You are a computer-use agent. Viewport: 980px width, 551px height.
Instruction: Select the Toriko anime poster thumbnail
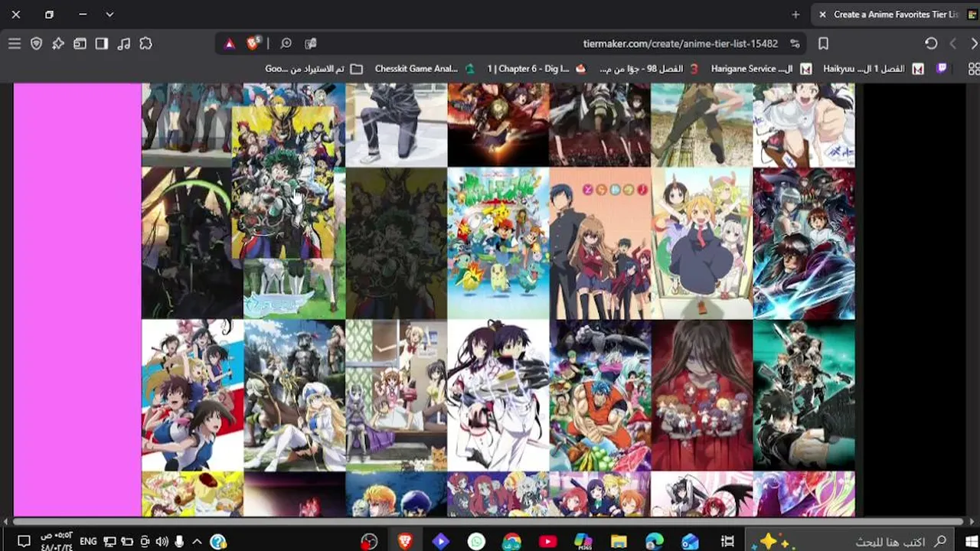point(599,395)
